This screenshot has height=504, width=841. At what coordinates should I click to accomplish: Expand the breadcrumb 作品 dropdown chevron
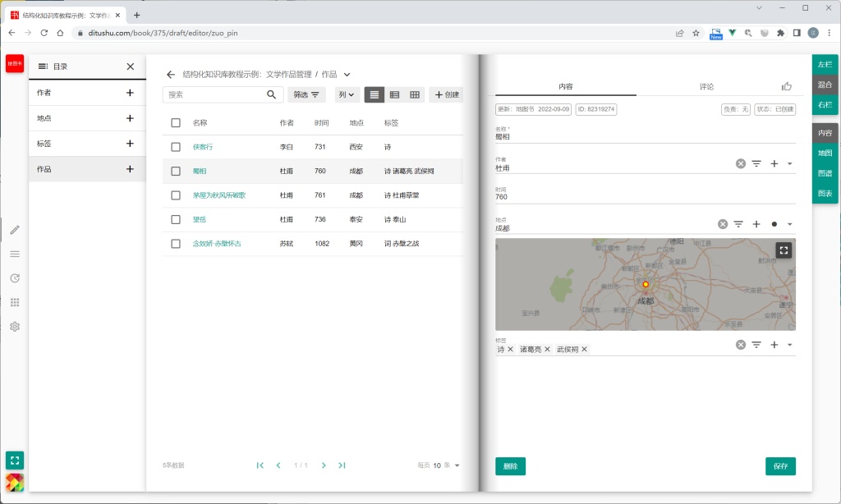347,75
